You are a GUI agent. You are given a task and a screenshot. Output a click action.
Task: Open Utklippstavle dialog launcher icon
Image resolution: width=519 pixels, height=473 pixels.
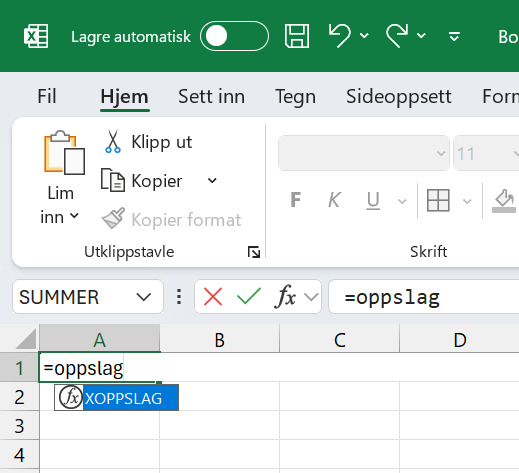point(254,252)
